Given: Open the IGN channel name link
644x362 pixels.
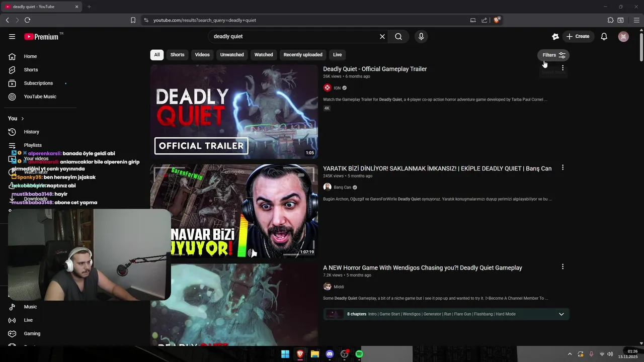Looking at the screenshot, I should [x=337, y=88].
